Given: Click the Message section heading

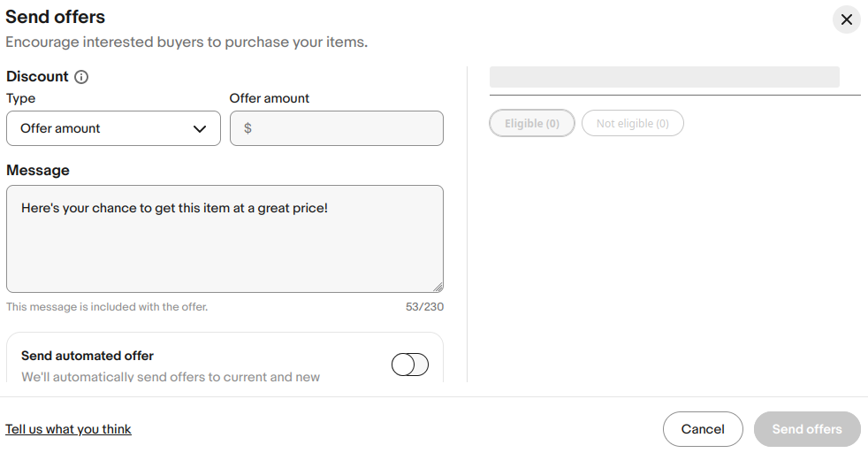Looking at the screenshot, I should coord(37,170).
